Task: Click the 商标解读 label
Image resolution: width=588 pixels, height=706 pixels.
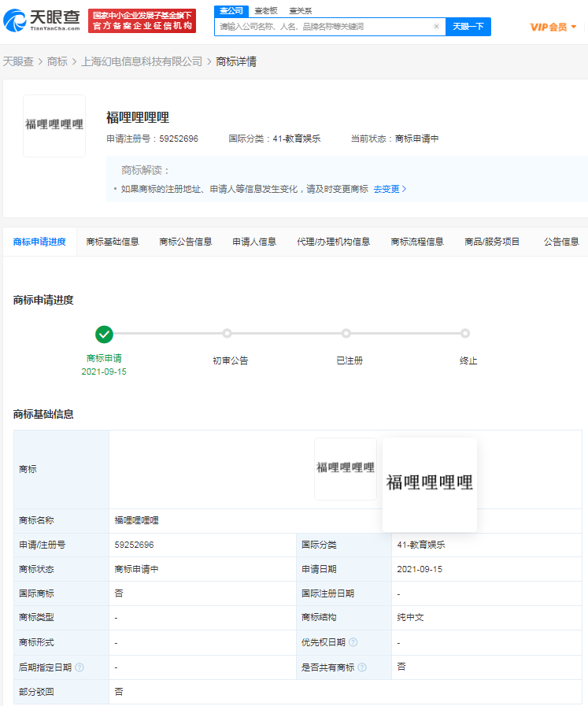Action: coord(145,170)
